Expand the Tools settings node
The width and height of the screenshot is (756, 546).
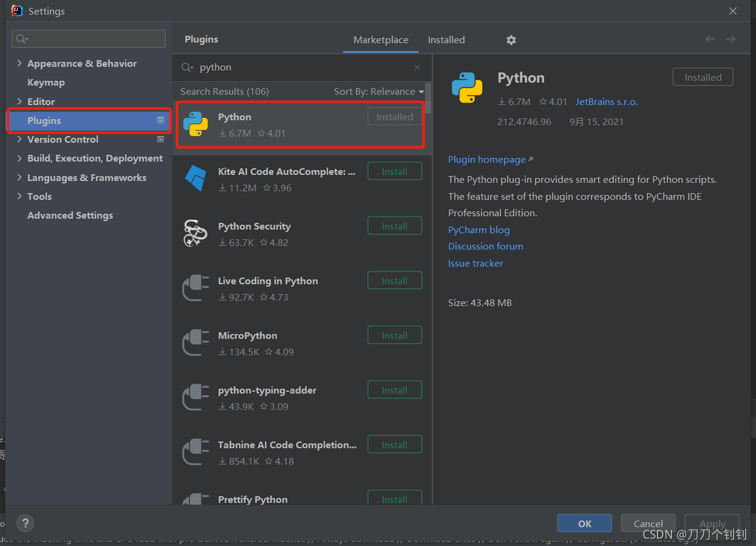(19, 196)
